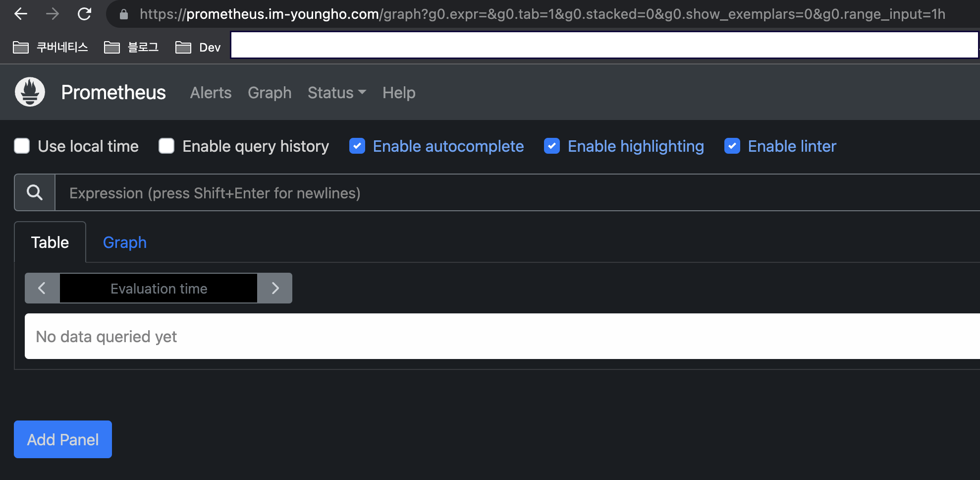Open Graph in the top navbar
Screen dimensions: 980x480
tap(270, 93)
